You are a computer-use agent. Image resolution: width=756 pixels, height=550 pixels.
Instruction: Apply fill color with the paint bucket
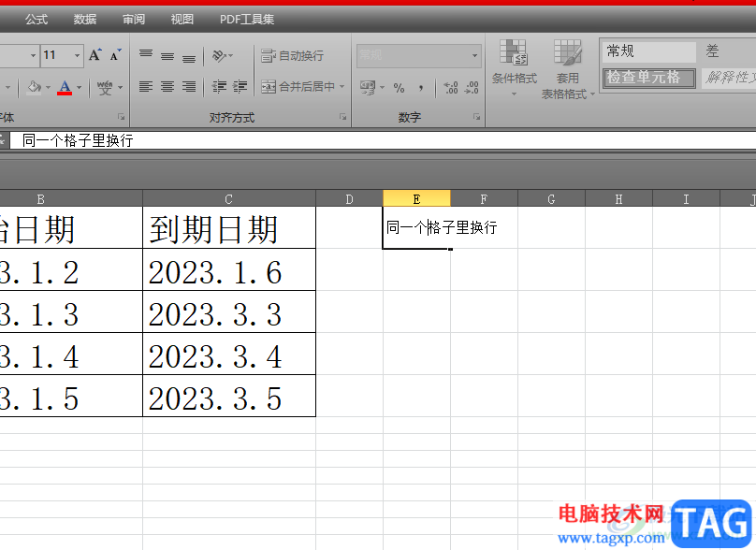tap(35, 87)
